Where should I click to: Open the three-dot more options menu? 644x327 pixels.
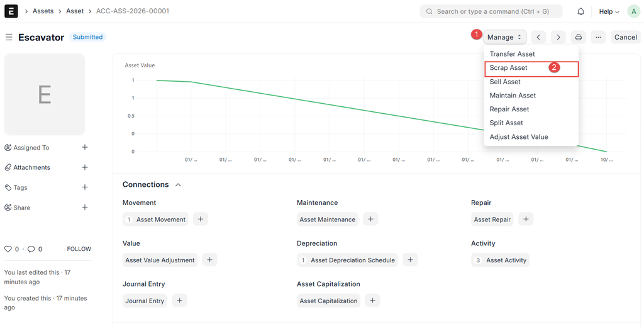coord(598,37)
